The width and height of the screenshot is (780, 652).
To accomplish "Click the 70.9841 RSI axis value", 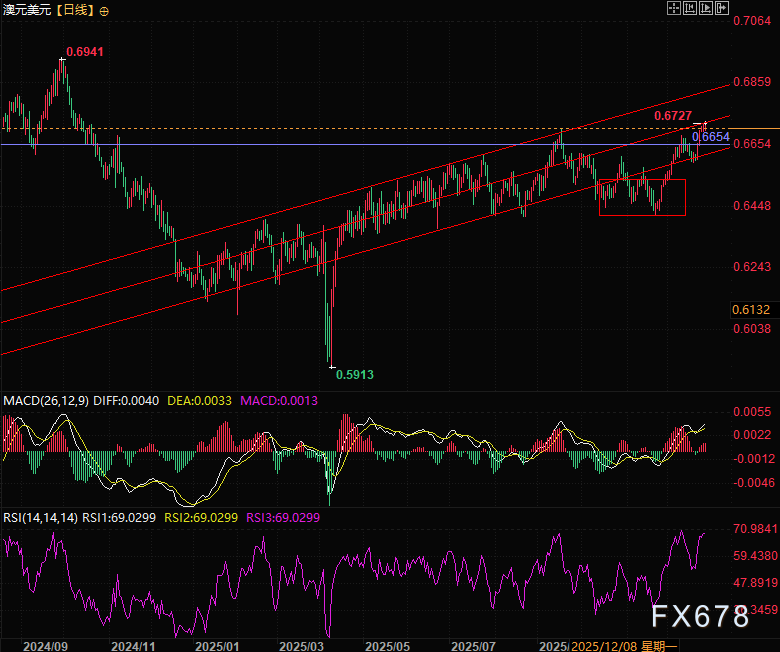I will 755,529.
